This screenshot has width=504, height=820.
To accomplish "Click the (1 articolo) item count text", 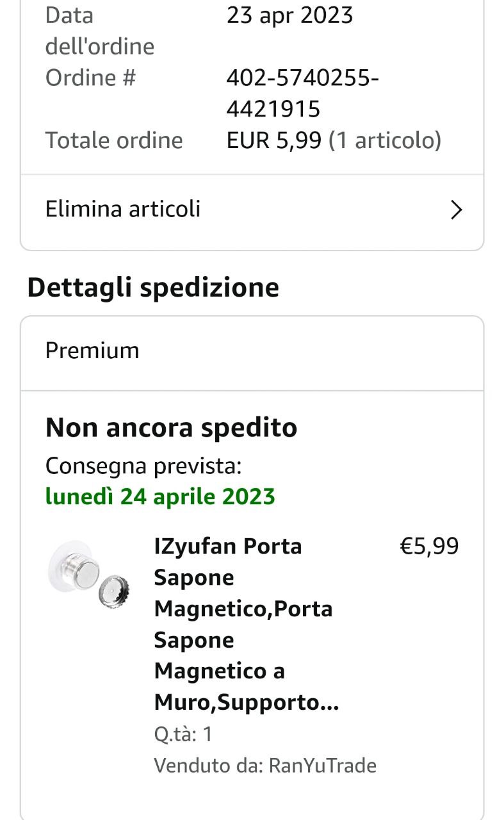I will click(x=385, y=140).
